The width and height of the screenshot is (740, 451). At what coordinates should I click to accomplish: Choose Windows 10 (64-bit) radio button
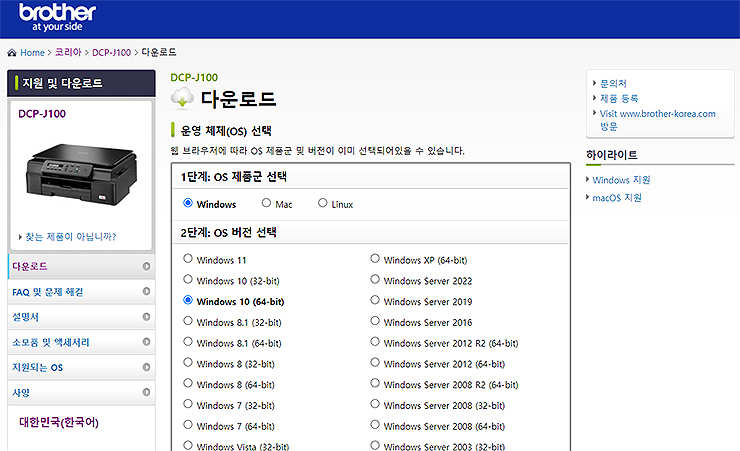pos(188,300)
